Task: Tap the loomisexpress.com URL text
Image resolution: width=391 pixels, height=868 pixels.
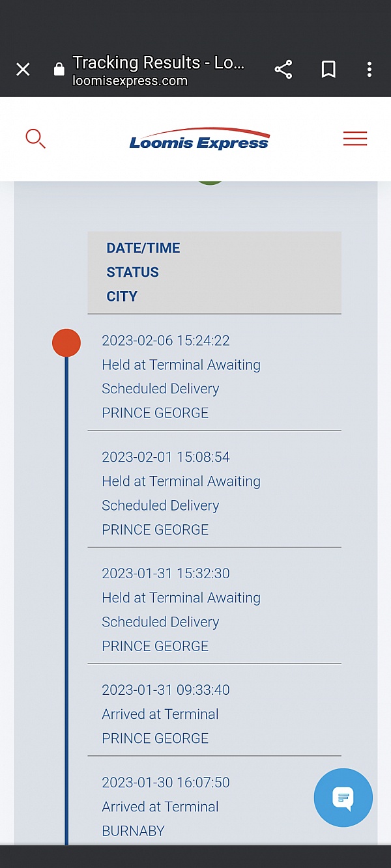Action: (130, 81)
